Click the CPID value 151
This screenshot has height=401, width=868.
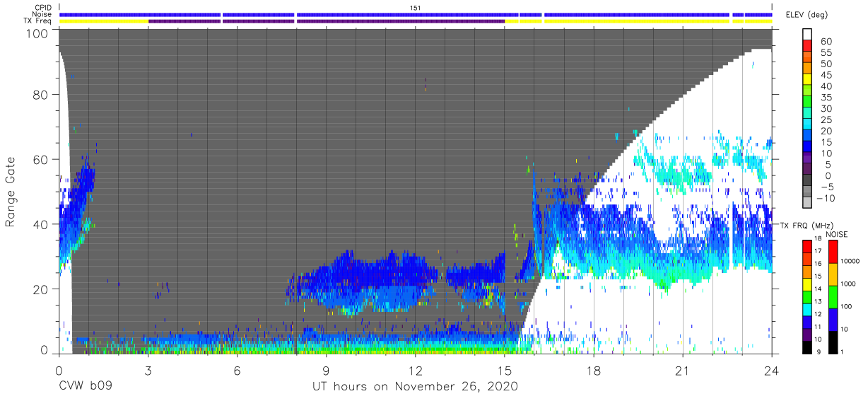(416, 7)
